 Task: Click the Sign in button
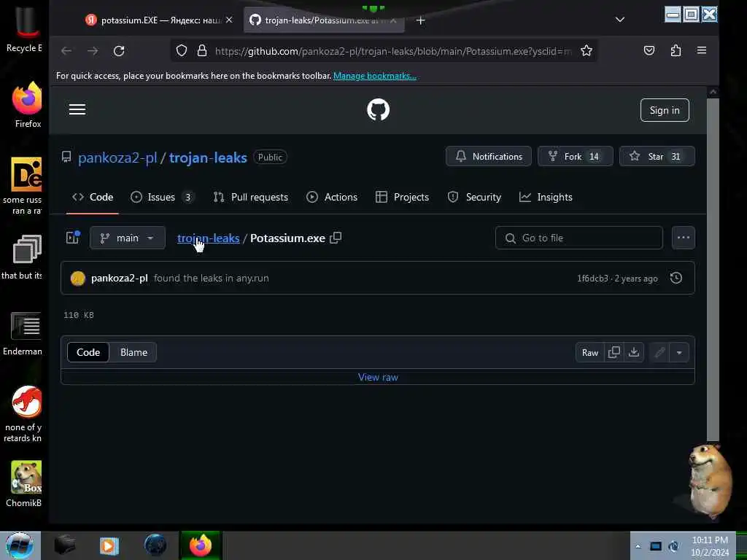pos(665,110)
